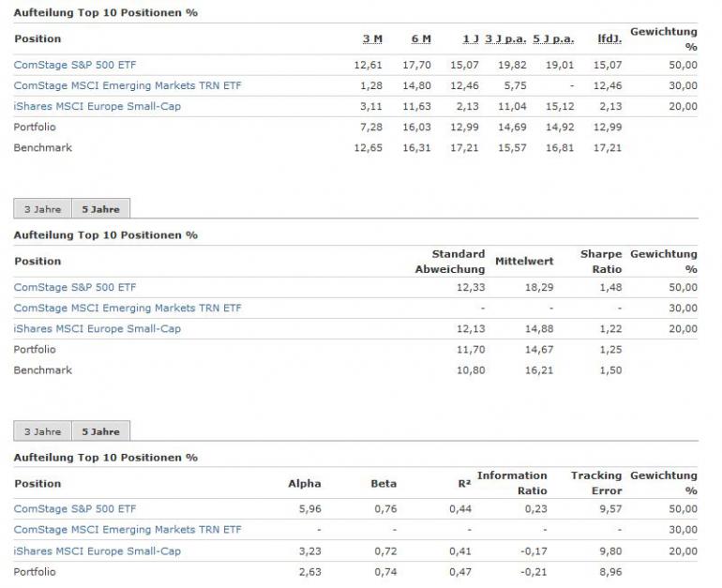Select 5 Jahre tab above Standard Abweichung table

pyautogui.click(x=100, y=209)
